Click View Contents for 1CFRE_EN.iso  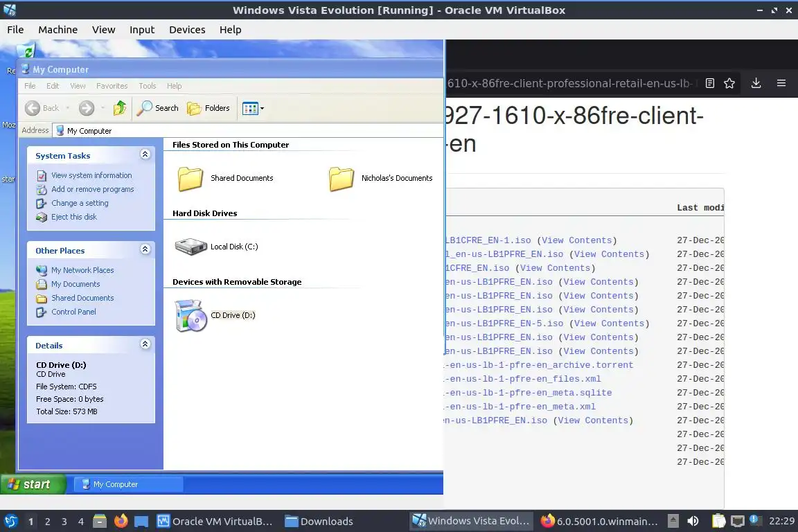tap(556, 268)
